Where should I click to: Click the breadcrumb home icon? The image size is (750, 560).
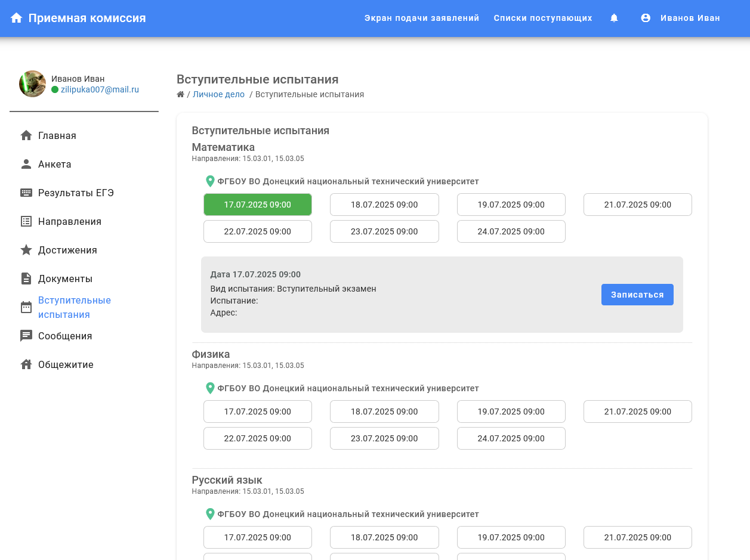point(181,94)
